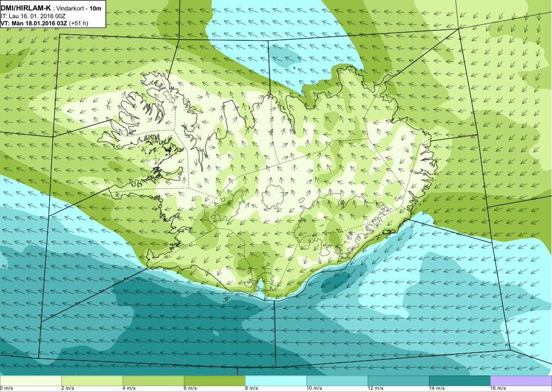Click the 6–8 m/s dark green legend swatch
The width and height of the screenshot is (552, 392).
(x=215, y=381)
